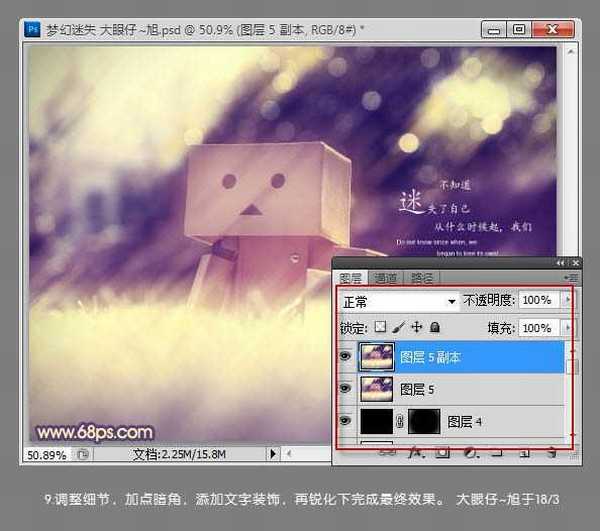
Task: Click the 50.89% zoom level field
Action: pos(47,454)
